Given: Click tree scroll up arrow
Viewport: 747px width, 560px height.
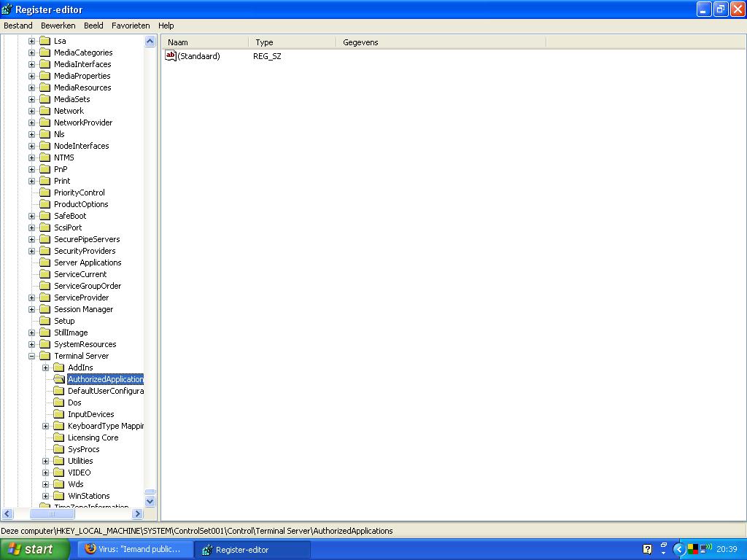Looking at the screenshot, I should 150,42.
